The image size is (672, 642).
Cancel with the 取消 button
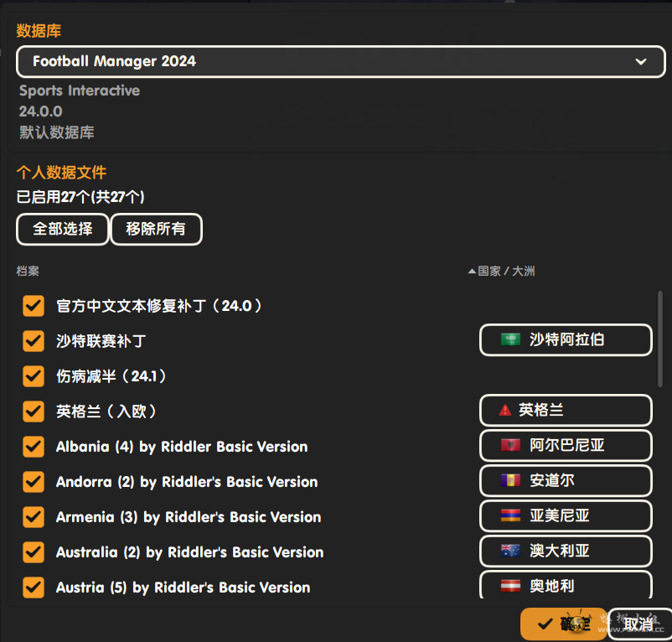click(x=640, y=624)
